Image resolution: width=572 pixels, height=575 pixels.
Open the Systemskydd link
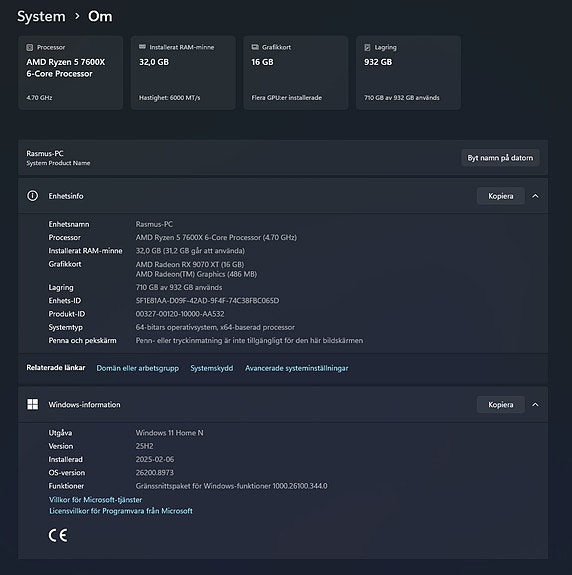click(x=212, y=368)
